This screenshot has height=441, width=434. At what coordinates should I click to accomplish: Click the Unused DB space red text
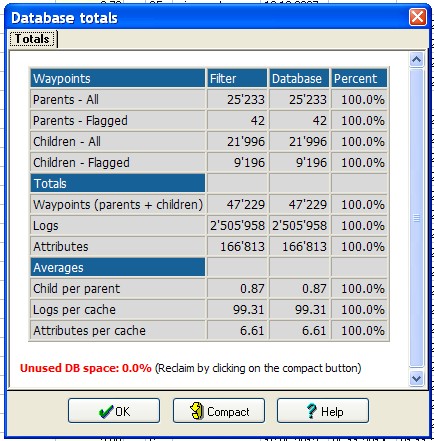(x=86, y=368)
